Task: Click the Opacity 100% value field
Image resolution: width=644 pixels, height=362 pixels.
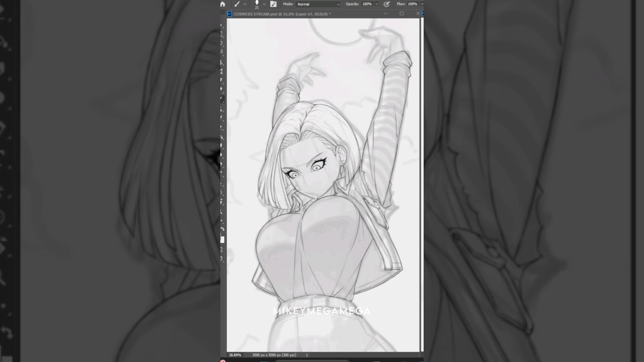Action: tap(367, 4)
